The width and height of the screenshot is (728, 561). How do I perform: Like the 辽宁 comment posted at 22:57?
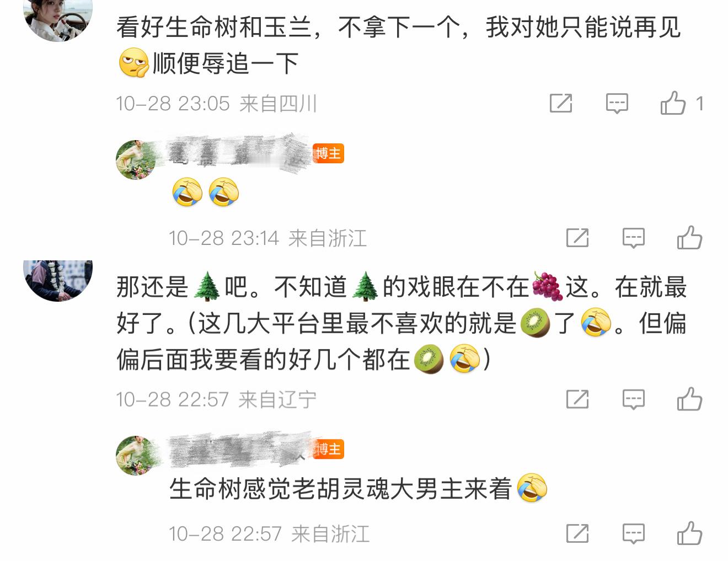point(689,399)
